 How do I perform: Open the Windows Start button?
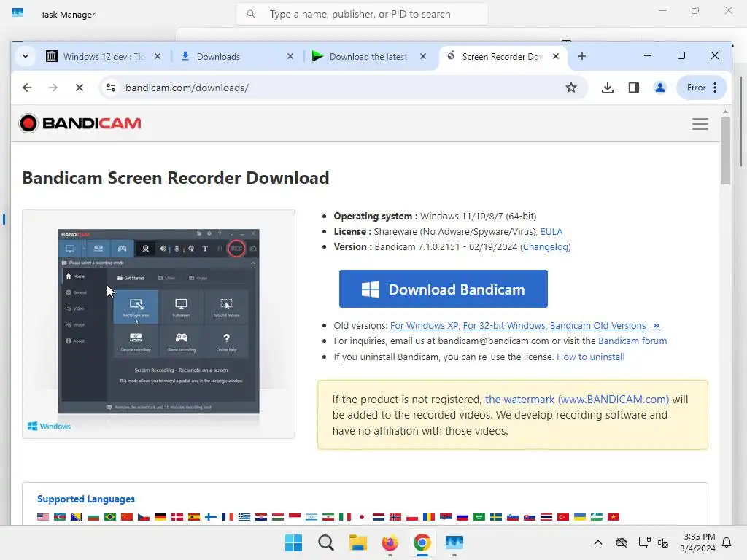click(x=293, y=542)
